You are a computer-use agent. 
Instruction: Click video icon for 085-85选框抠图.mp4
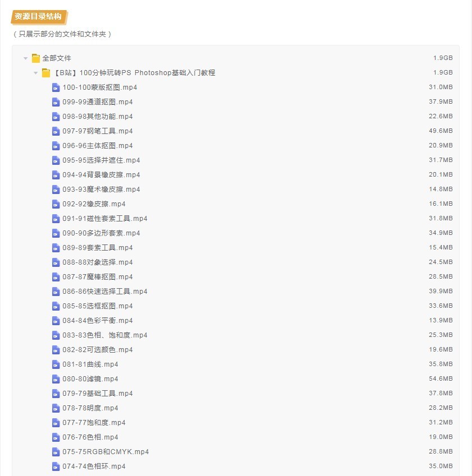pos(56,306)
